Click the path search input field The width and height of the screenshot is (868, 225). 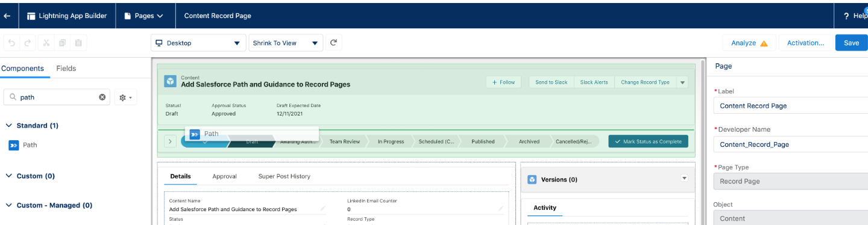[57, 97]
